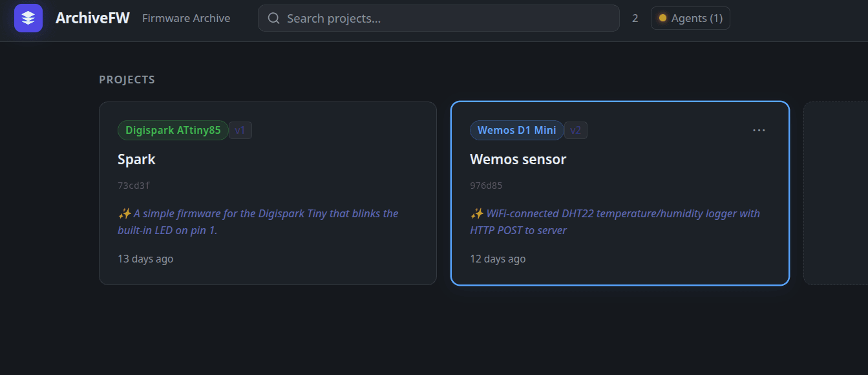The width and height of the screenshot is (868, 375).
Task: Open the Wemos sensor card three-dot menu
Action: coord(759,131)
